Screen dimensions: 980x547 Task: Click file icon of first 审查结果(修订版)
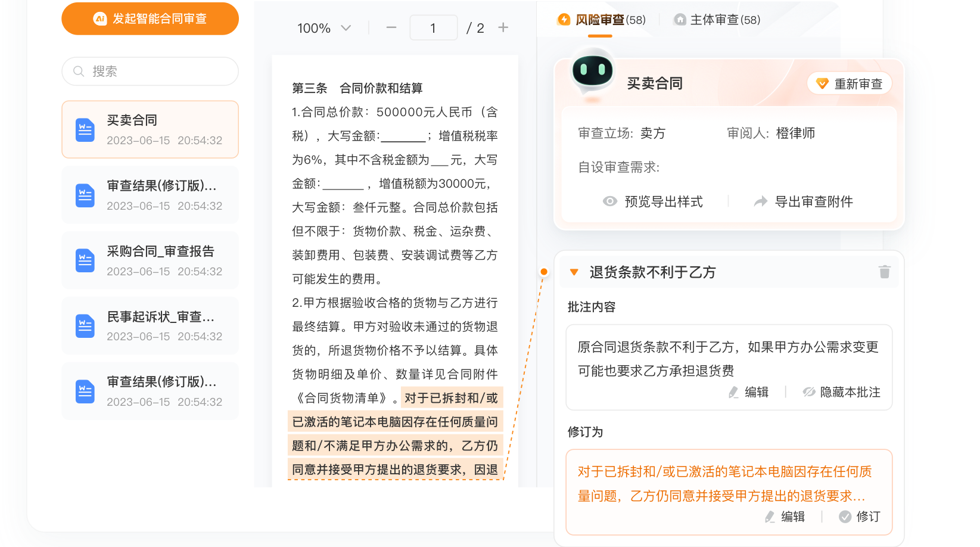[85, 195]
